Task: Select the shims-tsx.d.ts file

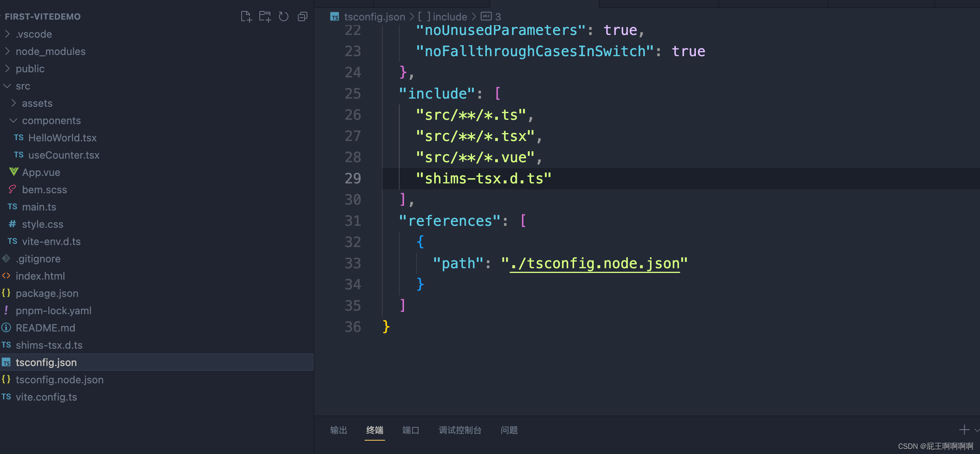Action: (49, 345)
